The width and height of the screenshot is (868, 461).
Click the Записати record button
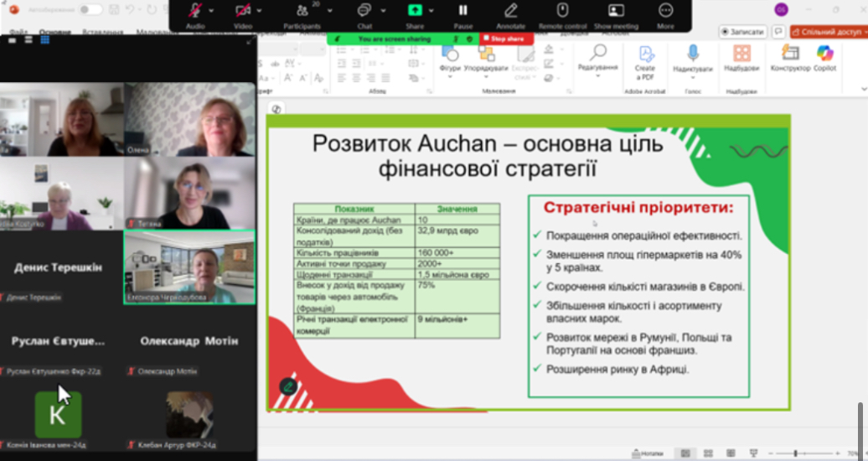[x=743, y=32]
